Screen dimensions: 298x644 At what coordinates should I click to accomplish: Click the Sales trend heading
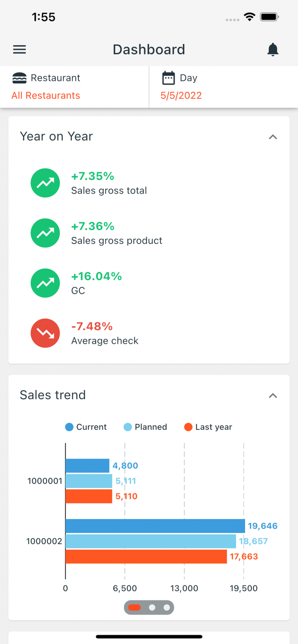coord(52,395)
